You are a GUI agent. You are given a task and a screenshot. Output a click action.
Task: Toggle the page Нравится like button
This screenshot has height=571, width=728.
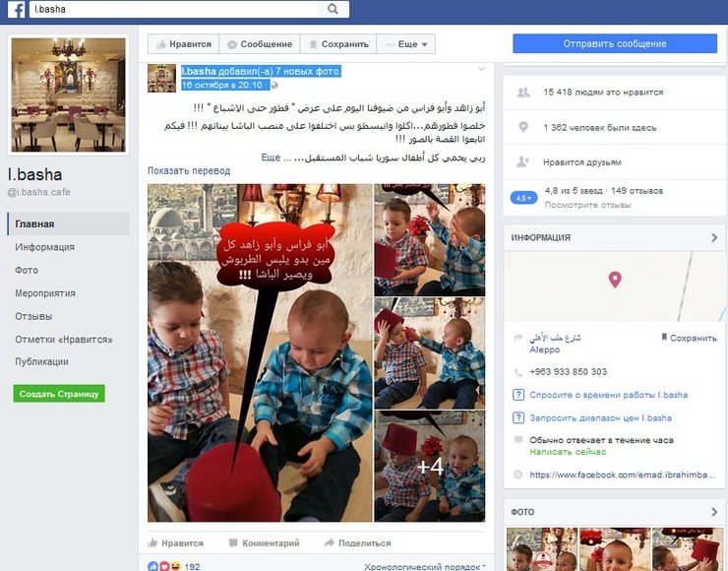coord(184,44)
